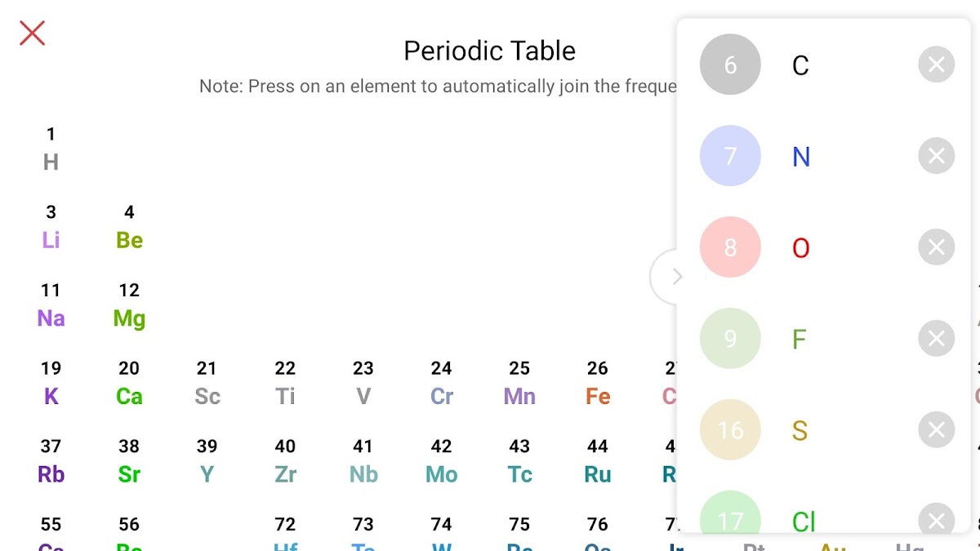Collapse the frequent elements side panel
This screenshot has width=980, height=551.
[x=675, y=278]
